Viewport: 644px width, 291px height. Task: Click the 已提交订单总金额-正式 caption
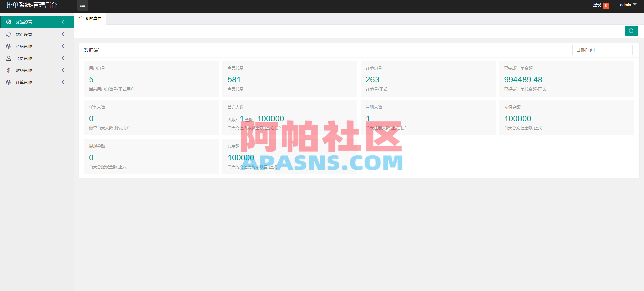tap(525, 89)
